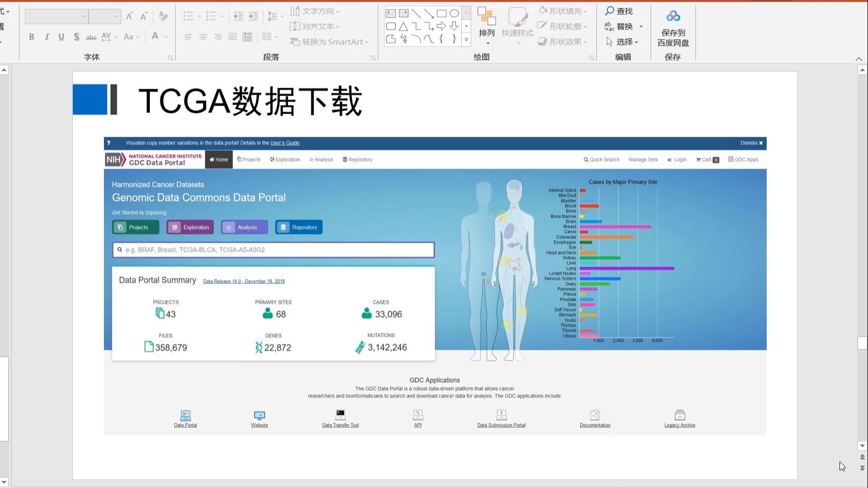
Task: Pick the arrow line shape
Action: point(429,13)
